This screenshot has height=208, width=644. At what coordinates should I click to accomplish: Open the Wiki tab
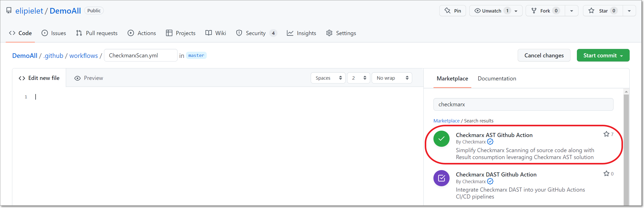(216, 33)
